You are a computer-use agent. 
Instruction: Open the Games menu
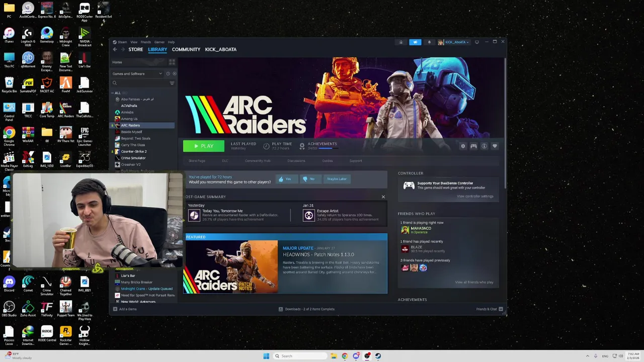(x=159, y=42)
